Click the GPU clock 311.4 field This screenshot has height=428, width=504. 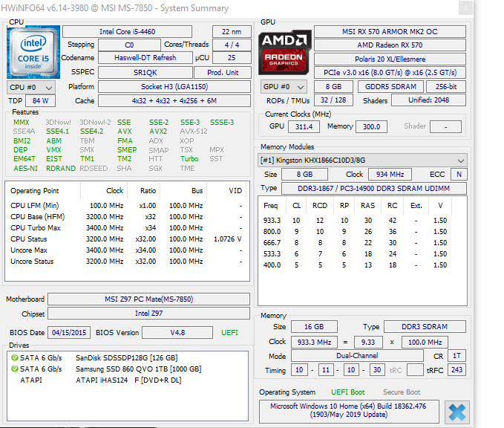(304, 127)
